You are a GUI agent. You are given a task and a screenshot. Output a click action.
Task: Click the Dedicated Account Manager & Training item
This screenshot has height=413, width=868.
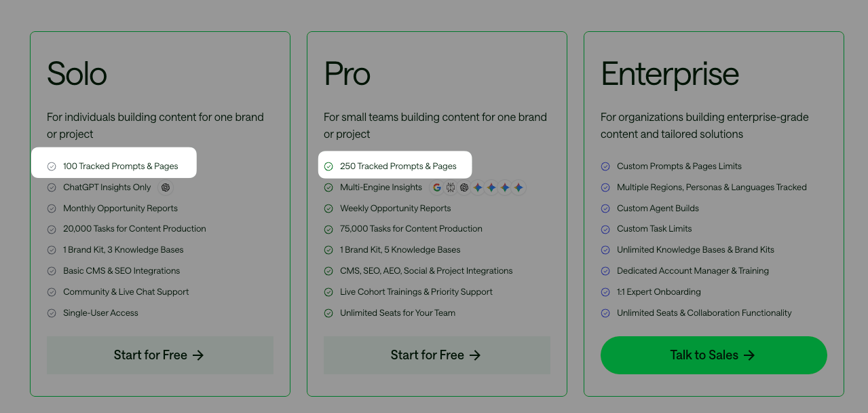(693, 271)
